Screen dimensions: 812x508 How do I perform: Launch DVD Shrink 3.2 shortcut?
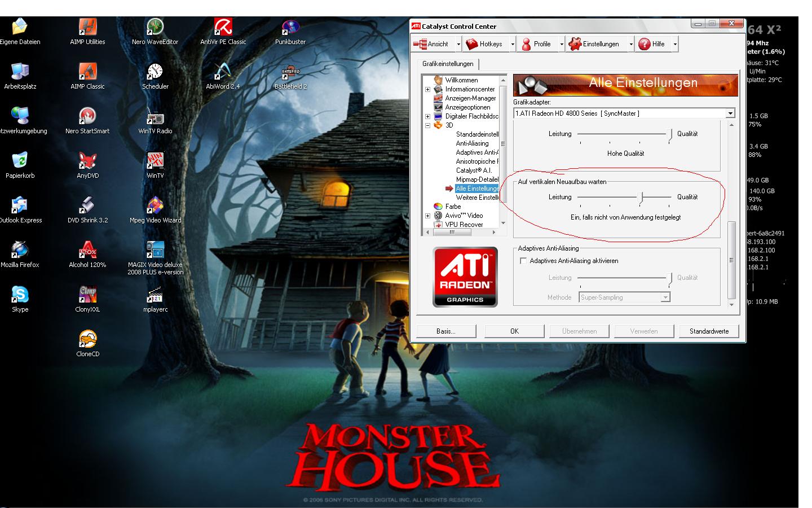87,205
